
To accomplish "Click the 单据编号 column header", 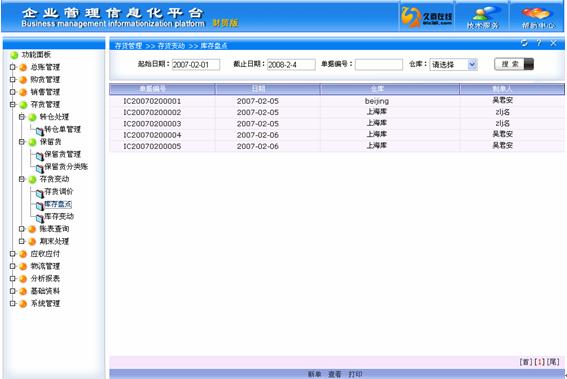I will coord(162,89).
